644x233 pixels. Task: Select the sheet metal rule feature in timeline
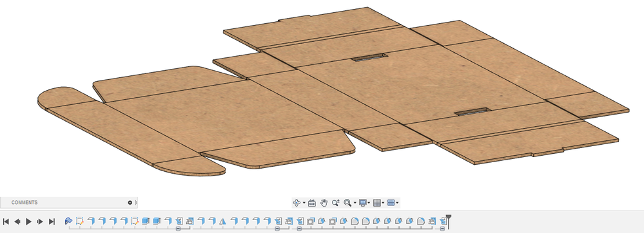[68, 221]
